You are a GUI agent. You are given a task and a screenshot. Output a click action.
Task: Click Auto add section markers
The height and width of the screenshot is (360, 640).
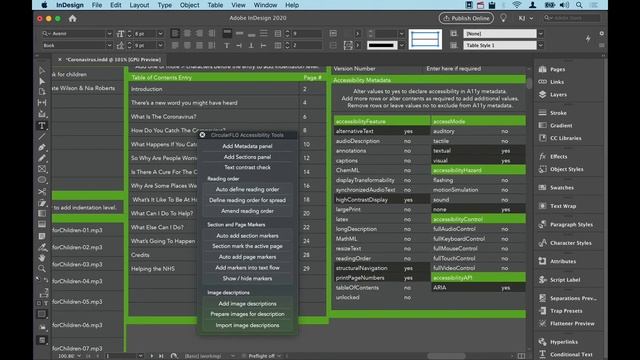[247, 236]
